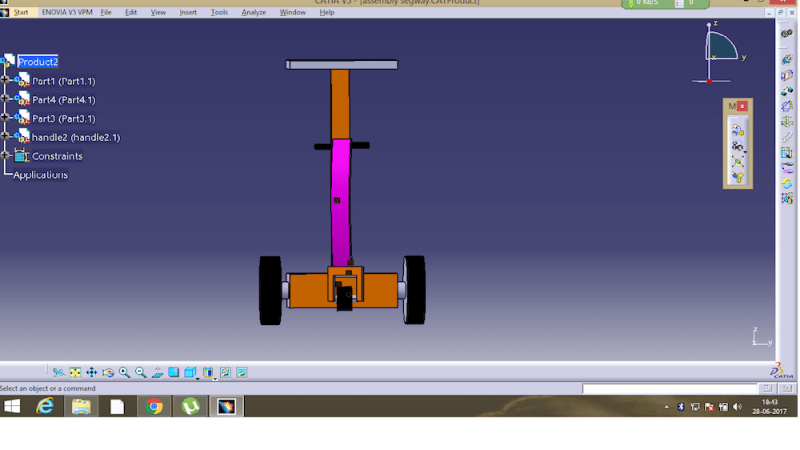Image resolution: width=800 pixels, height=450 pixels.
Task: Open the Tools menu
Action: pos(219,12)
